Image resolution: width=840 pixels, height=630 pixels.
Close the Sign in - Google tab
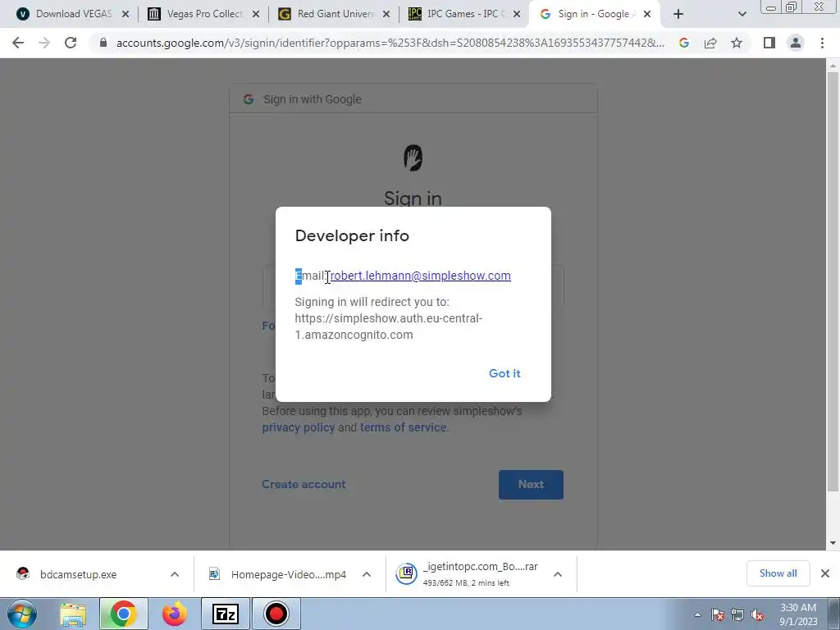tap(647, 15)
